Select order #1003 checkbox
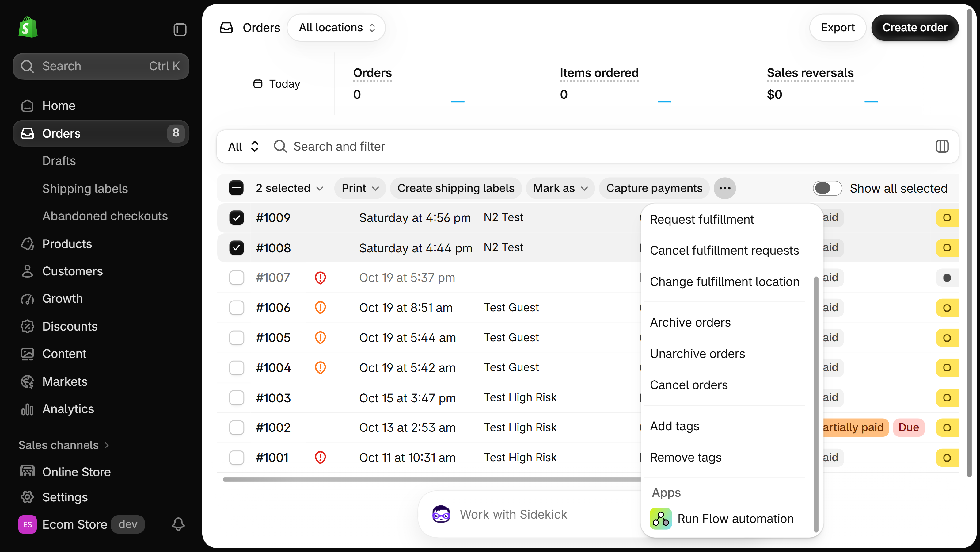The height and width of the screenshot is (552, 980). point(236,398)
